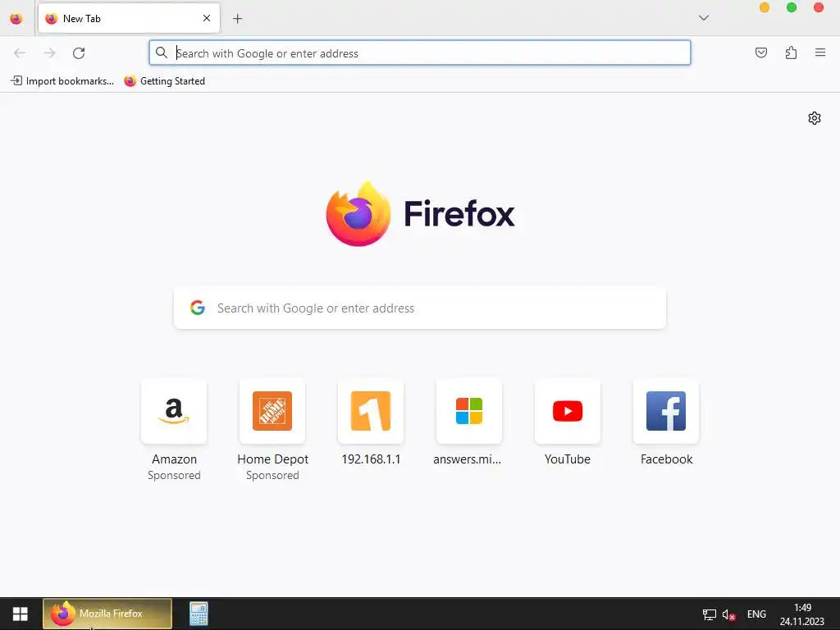The image size is (840, 630).
Task: Expand the list all tabs chevron
Action: pos(704,18)
